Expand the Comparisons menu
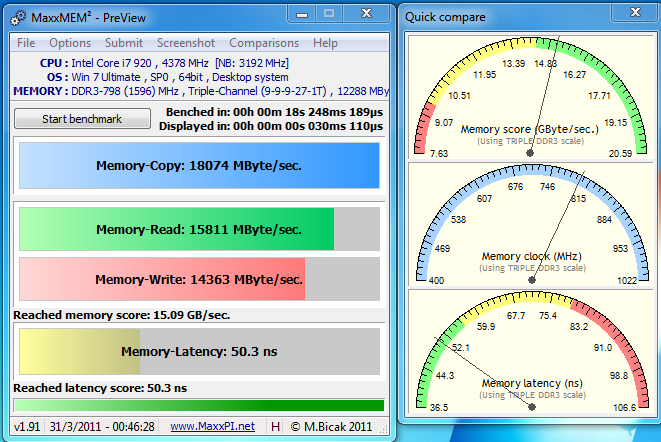 pos(264,43)
